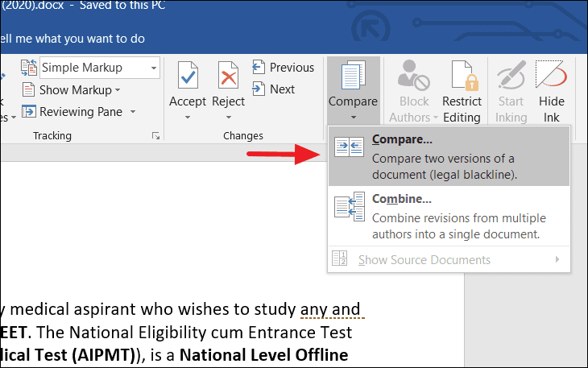The height and width of the screenshot is (368, 588).
Task: Go to Next change
Action: pos(274,89)
